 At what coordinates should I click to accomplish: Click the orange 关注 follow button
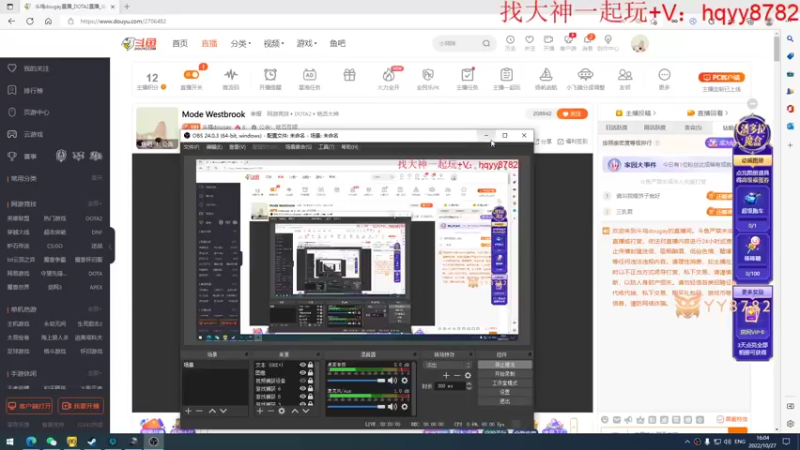tap(572, 114)
